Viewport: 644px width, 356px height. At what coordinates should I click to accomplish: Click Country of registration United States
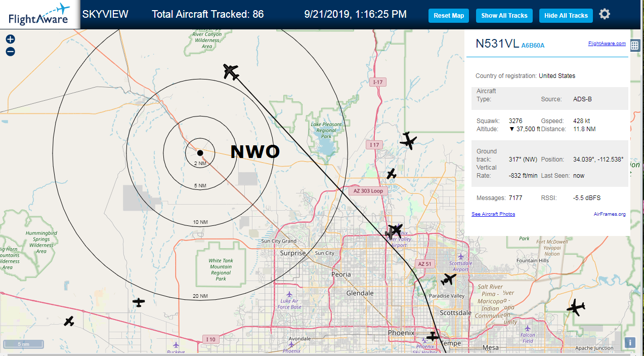pyautogui.click(x=525, y=76)
